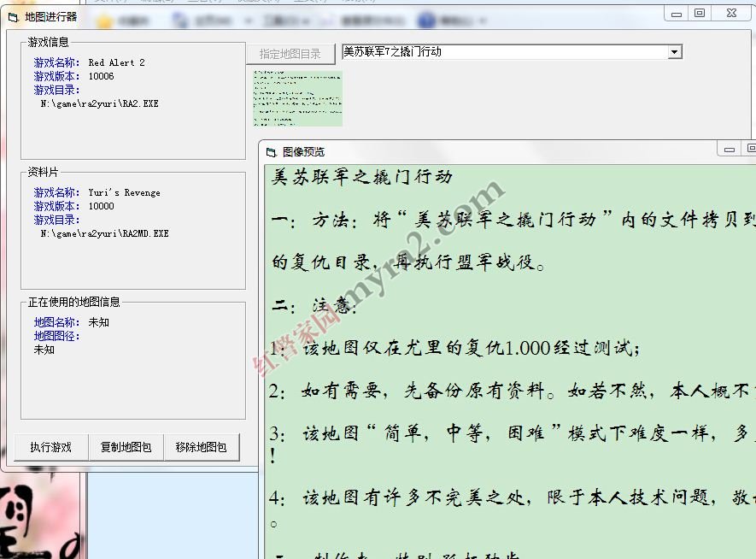Click the 移除地图包 button
The width and height of the screenshot is (756, 559).
(x=201, y=448)
